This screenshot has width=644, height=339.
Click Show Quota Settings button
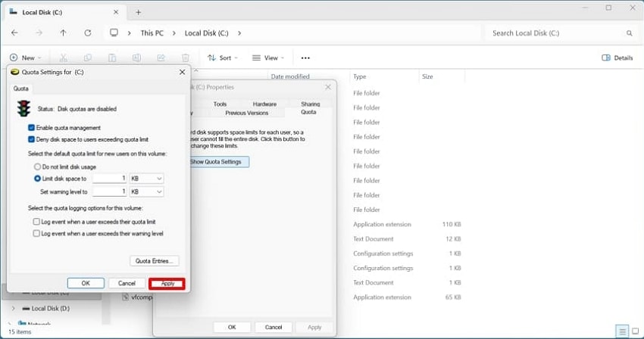[218, 162]
